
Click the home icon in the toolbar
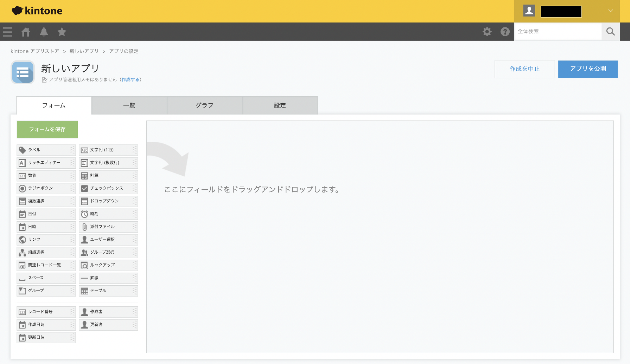(x=26, y=32)
